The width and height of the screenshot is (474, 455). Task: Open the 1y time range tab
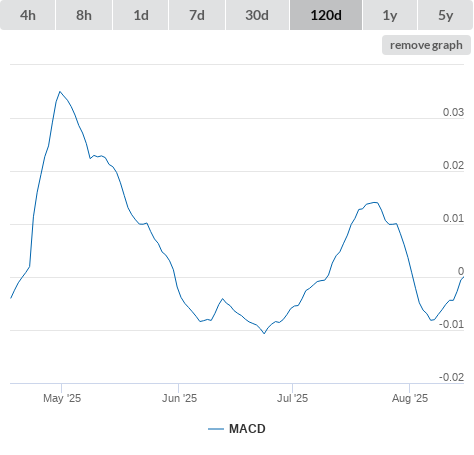(x=390, y=15)
